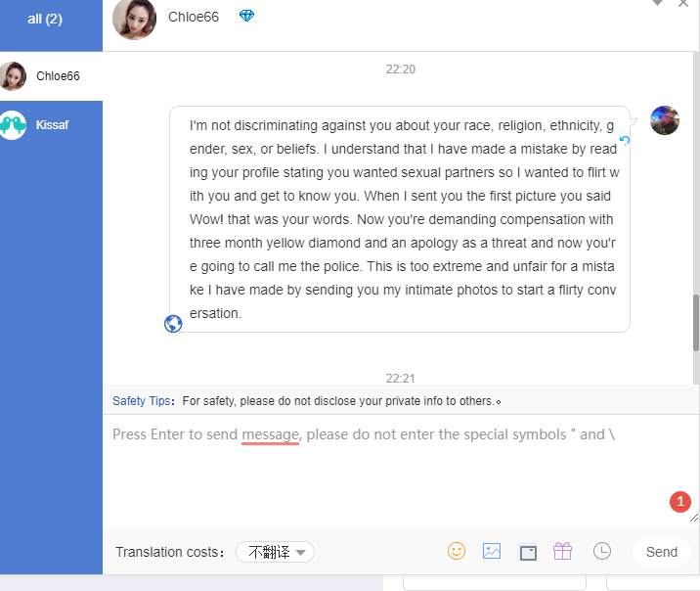The width and height of the screenshot is (700, 591).
Task: Switch to the all (2) tab
Action: (x=45, y=19)
